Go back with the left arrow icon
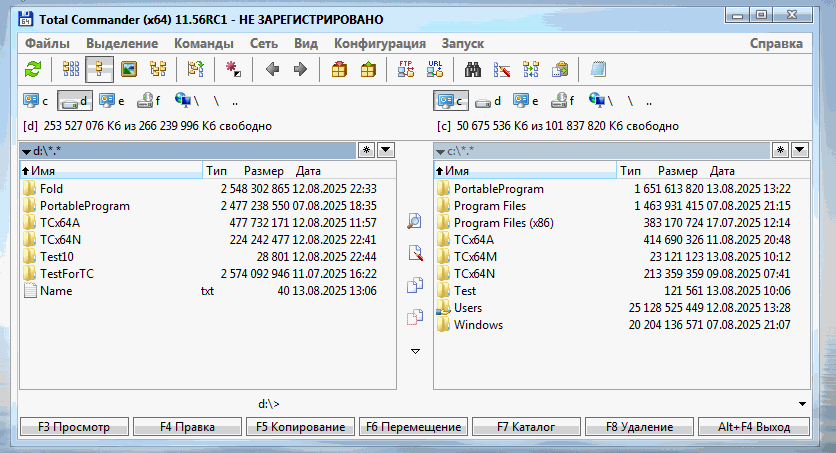Image resolution: width=836 pixels, height=453 pixels. (272, 69)
